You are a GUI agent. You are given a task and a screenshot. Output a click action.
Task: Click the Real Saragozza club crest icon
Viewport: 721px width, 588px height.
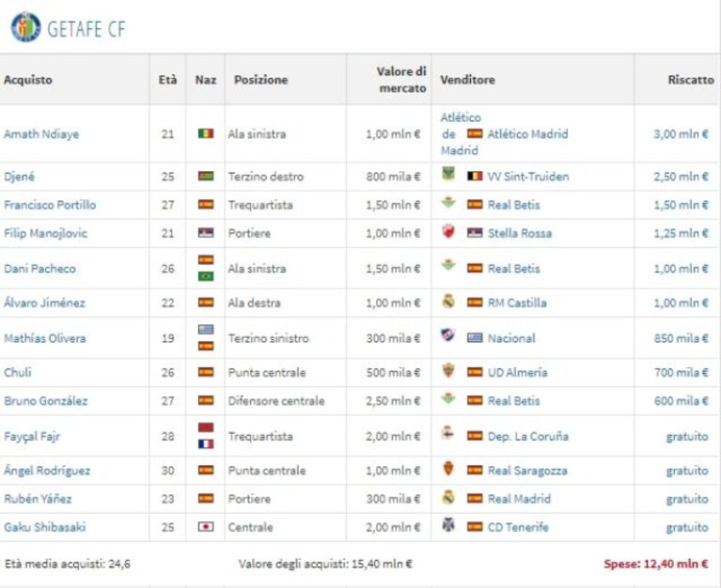tap(447, 469)
